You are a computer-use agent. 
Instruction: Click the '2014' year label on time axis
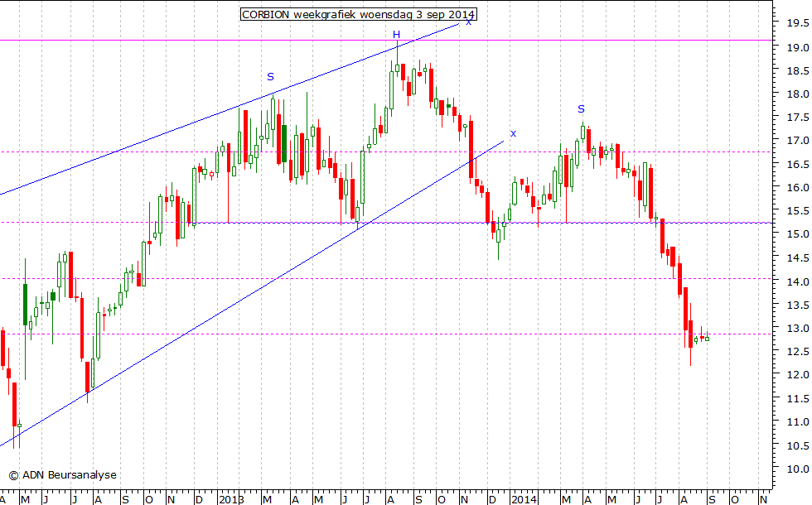[524, 499]
